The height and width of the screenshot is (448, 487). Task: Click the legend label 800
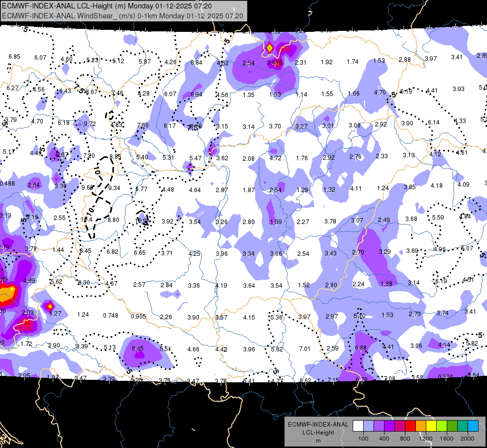[405, 439]
